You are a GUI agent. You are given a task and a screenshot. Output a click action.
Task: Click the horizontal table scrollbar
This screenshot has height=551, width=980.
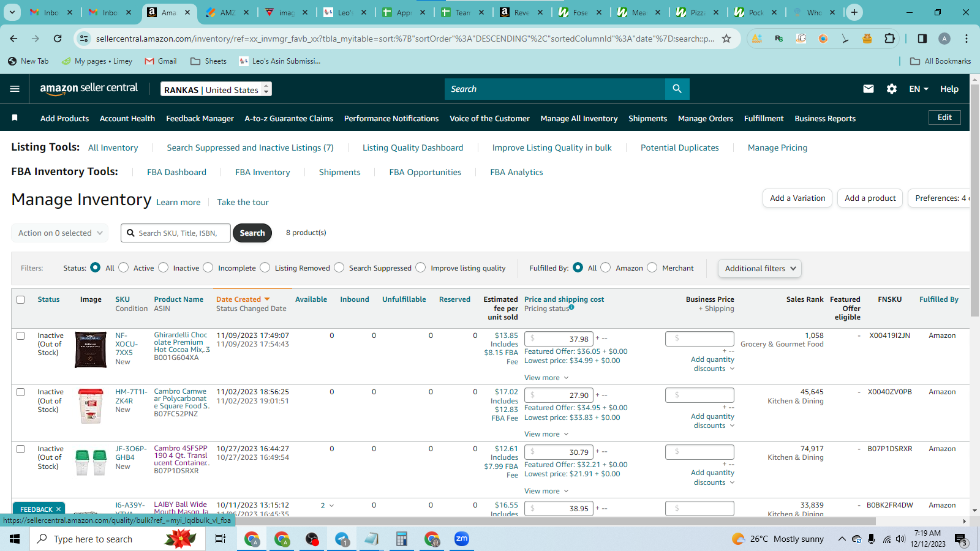click(443, 521)
